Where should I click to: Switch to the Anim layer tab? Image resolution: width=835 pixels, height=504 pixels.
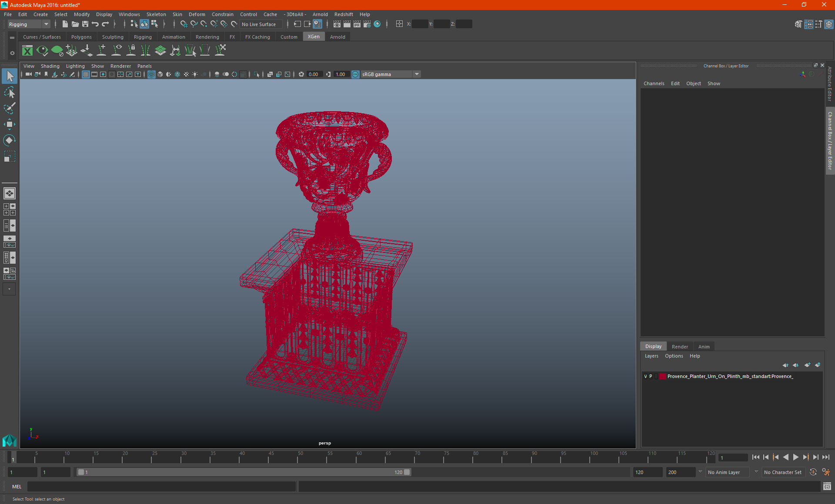pos(704,347)
